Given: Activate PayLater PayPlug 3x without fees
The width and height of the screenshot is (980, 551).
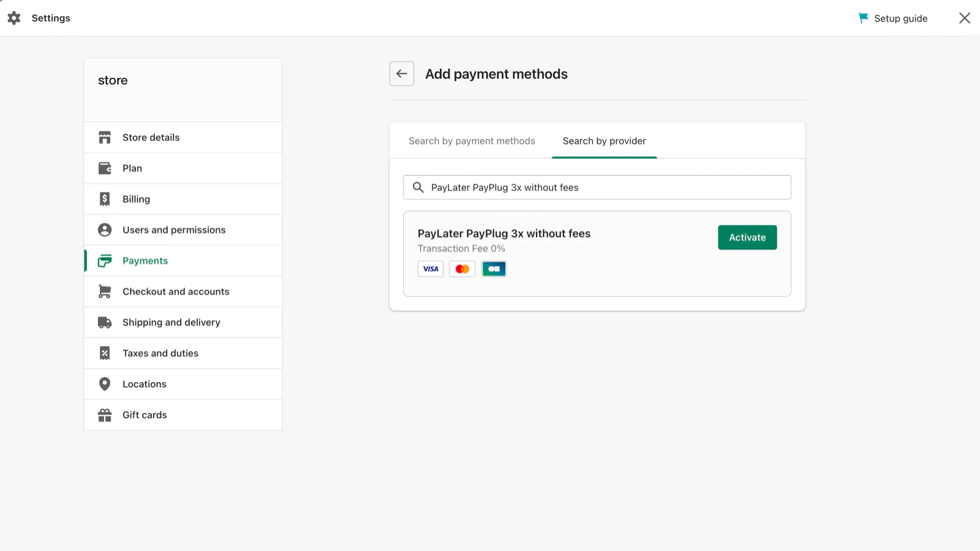Looking at the screenshot, I should (747, 238).
